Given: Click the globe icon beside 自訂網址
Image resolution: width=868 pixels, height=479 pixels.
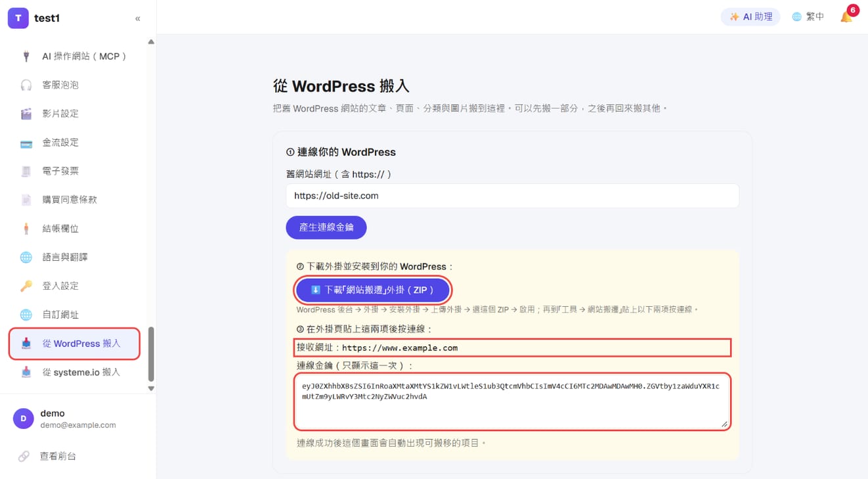Looking at the screenshot, I should point(26,315).
